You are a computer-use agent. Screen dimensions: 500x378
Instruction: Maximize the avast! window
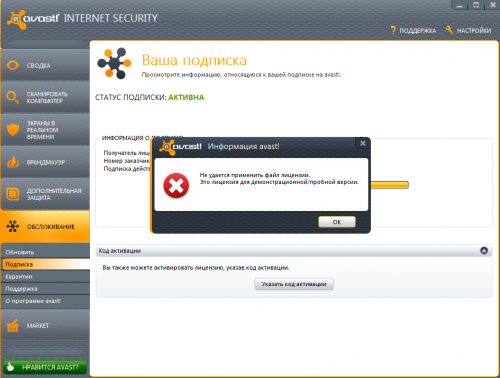476,5
